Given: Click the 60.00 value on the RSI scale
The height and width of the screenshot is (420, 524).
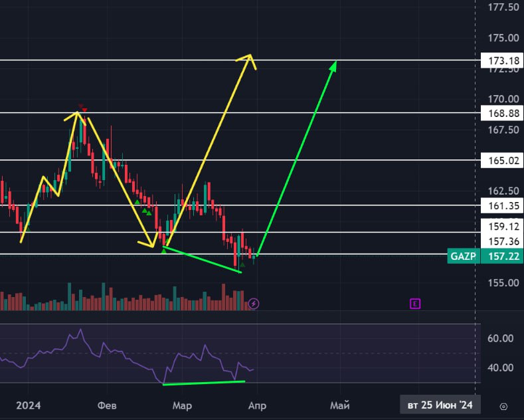Looking at the screenshot, I should click(500, 338).
